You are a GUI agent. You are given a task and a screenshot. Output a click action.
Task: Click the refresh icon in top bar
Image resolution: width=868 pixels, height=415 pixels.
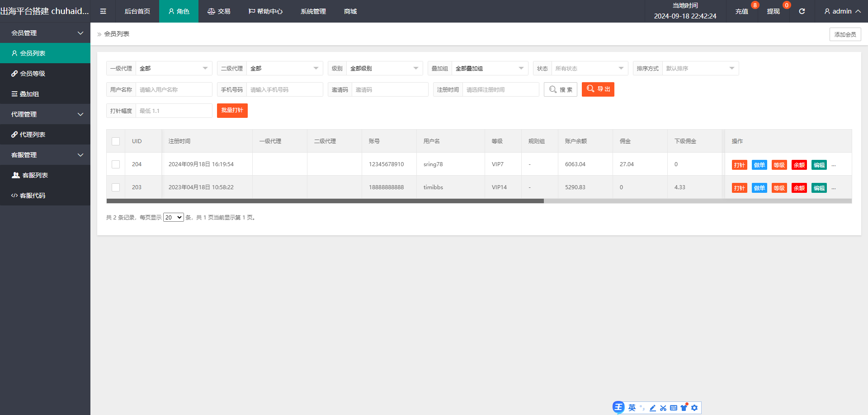802,11
